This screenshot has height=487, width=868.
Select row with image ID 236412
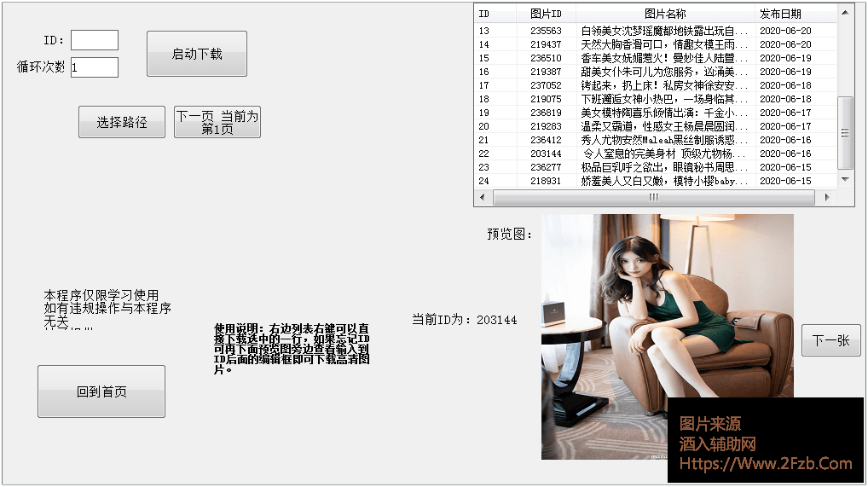pos(656,140)
